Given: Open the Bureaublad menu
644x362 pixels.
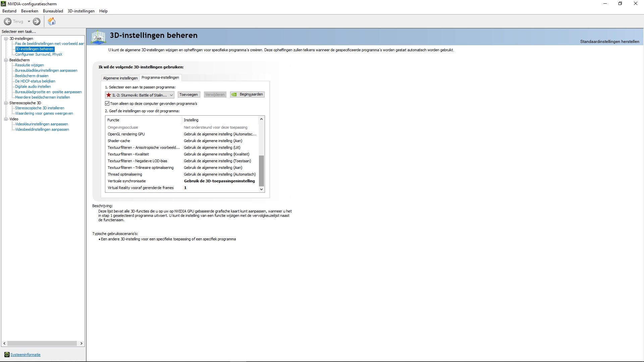Looking at the screenshot, I should click(53, 11).
